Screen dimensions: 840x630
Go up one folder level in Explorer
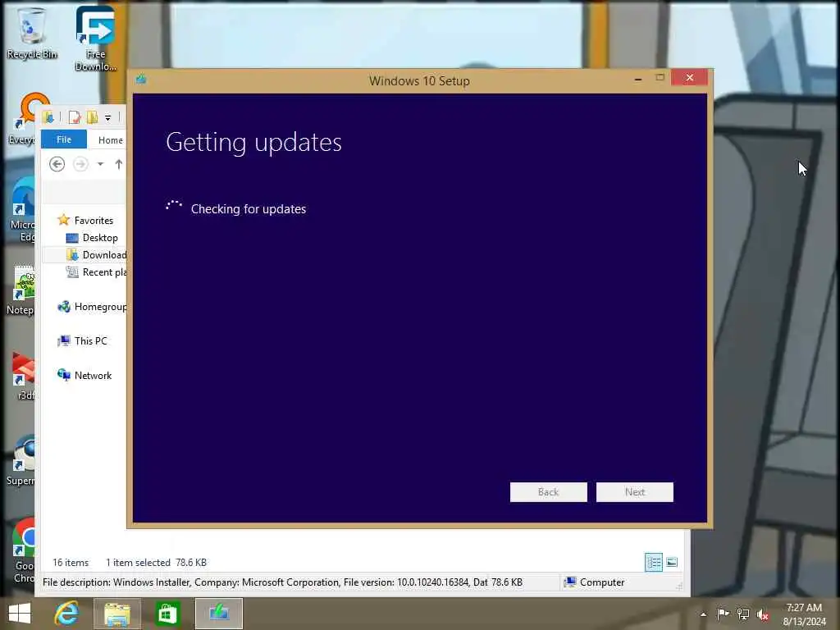(118, 164)
